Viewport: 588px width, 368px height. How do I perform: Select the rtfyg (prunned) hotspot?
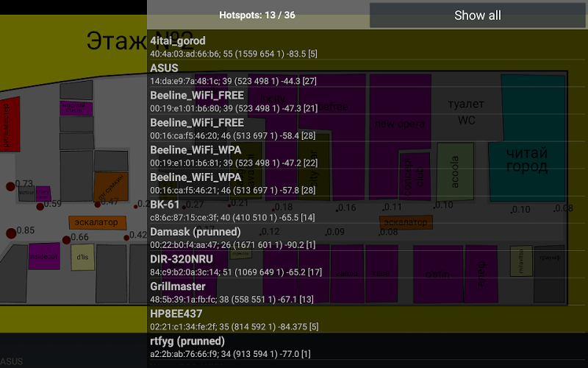click(367, 347)
